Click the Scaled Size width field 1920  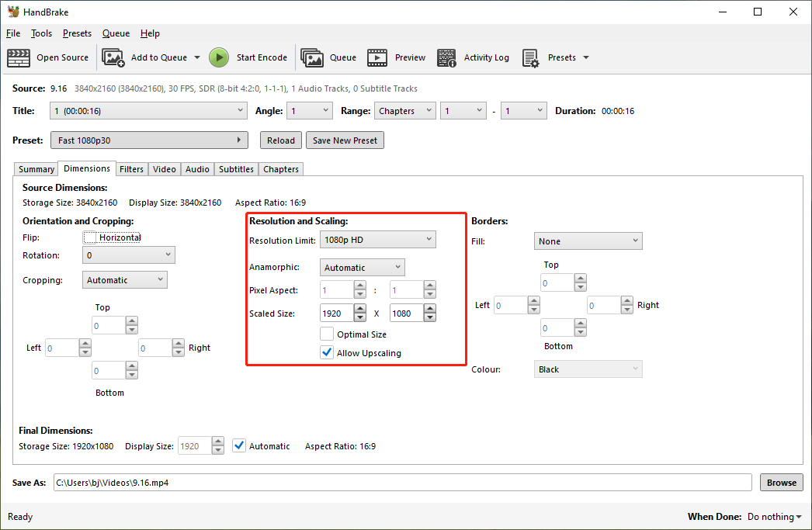click(337, 313)
